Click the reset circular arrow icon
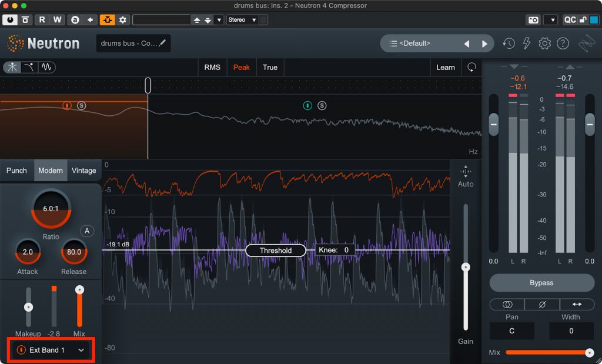Screen dimensions: 602x364 tap(471, 67)
